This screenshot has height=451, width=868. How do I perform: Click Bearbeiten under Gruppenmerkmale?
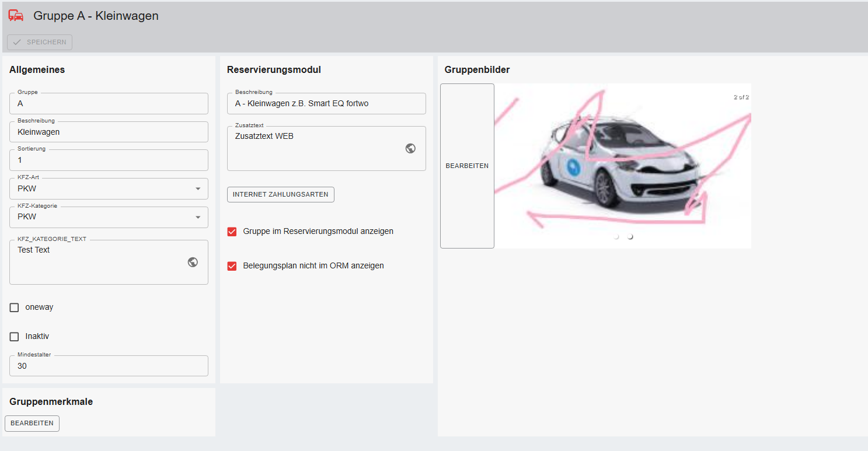coord(32,423)
